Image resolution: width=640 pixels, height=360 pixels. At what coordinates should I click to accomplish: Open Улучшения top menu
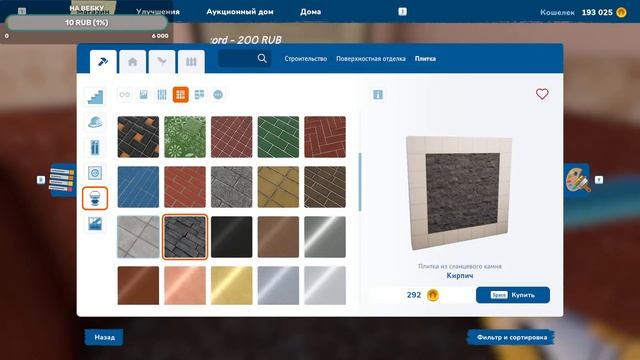[x=158, y=12]
